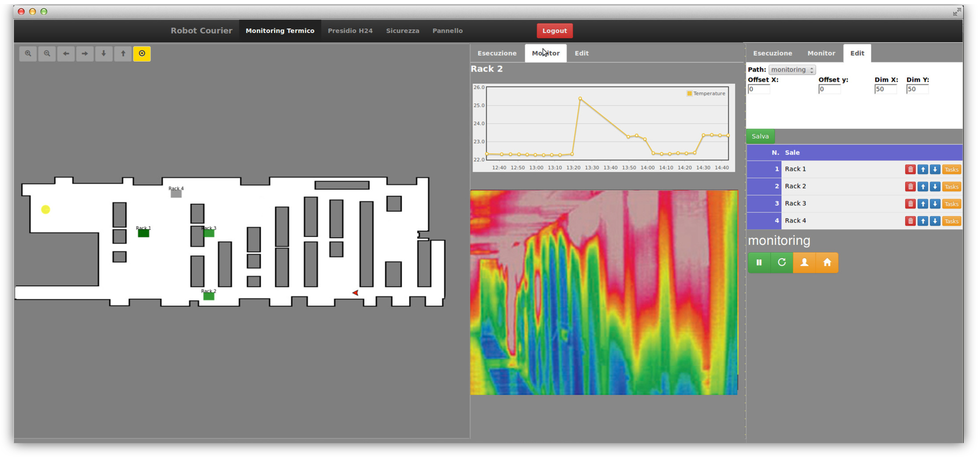Open the Sicurezza navigation item
The height and width of the screenshot is (462, 980).
403,31
